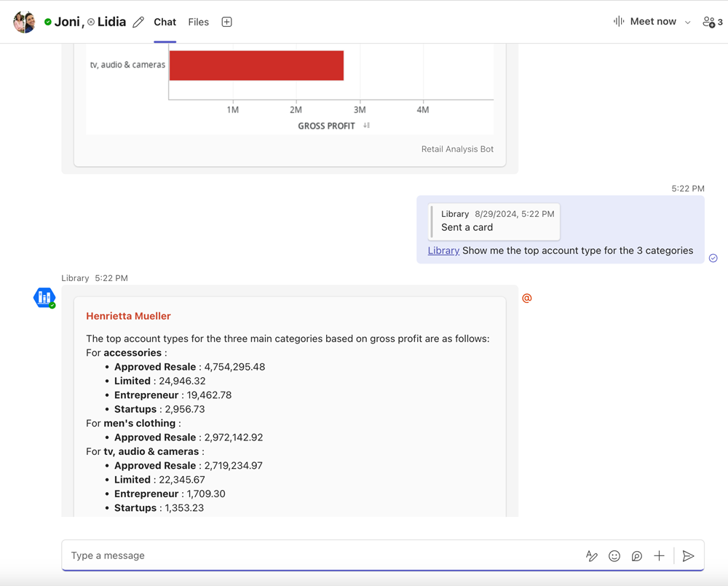Viewport: 728px width, 586px height.
Task: Click the pencil icon to rename the chat
Action: pyautogui.click(x=138, y=23)
